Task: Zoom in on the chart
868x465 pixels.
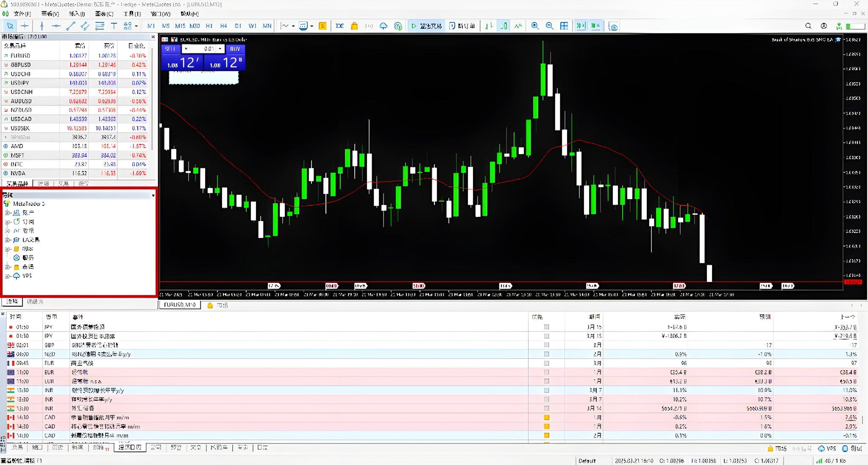Action: point(535,26)
